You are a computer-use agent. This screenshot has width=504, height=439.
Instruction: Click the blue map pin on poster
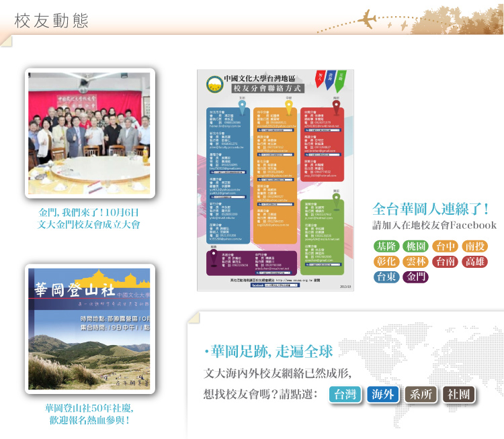(242, 107)
